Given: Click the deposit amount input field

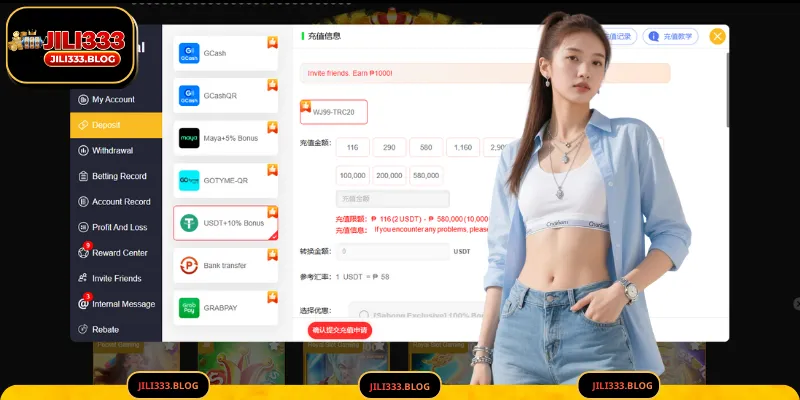Looking at the screenshot, I should (393, 199).
